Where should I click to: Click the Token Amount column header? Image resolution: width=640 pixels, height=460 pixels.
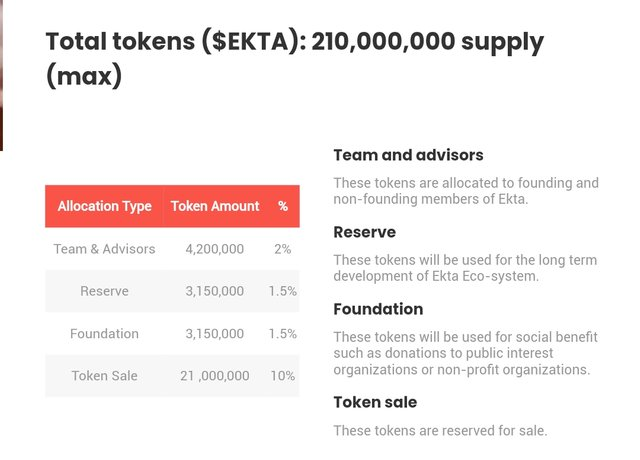pyautogui.click(x=215, y=206)
